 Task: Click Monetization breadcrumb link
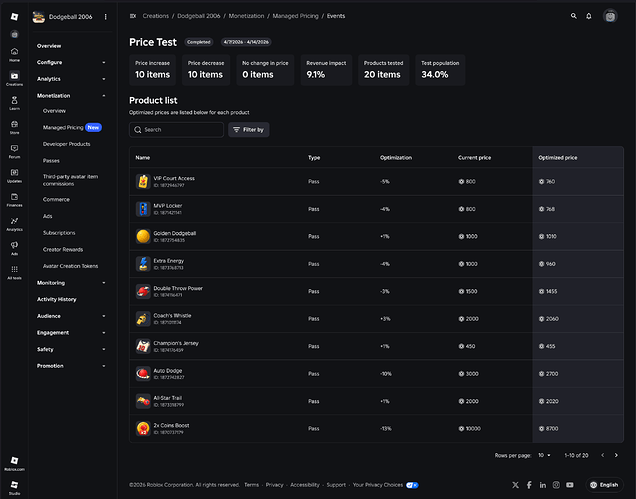point(246,16)
